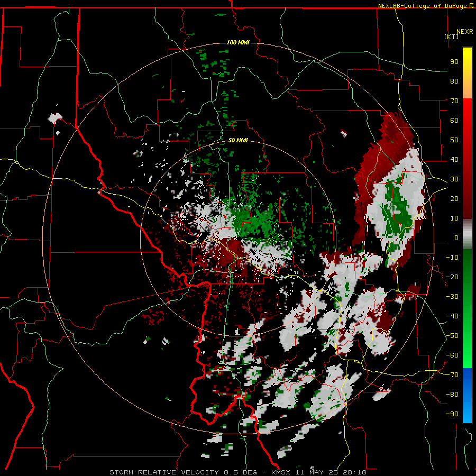The height and width of the screenshot is (476, 476).
Task: Click the 20:10 scan time text
Action: coord(354,472)
